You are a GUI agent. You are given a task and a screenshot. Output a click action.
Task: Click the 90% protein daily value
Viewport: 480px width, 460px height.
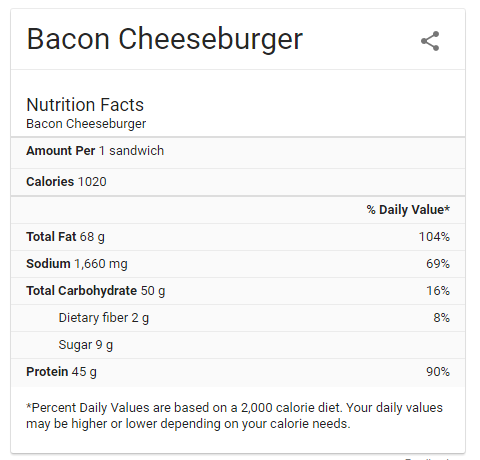pos(438,372)
